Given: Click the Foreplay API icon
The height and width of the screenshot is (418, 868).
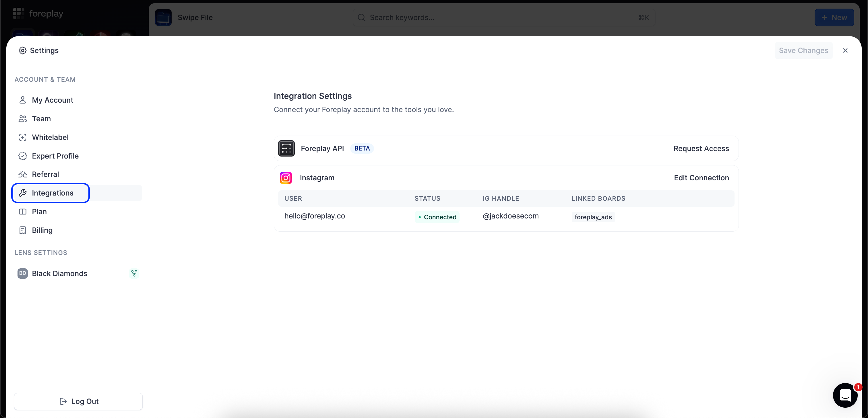Looking at the screenshot, I should coord(286,149).
